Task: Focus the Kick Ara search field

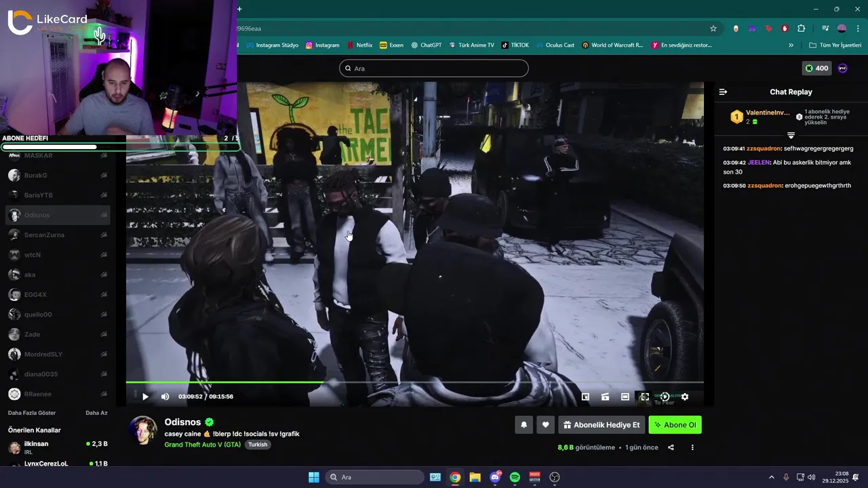Action: click(x=433, y=68)
